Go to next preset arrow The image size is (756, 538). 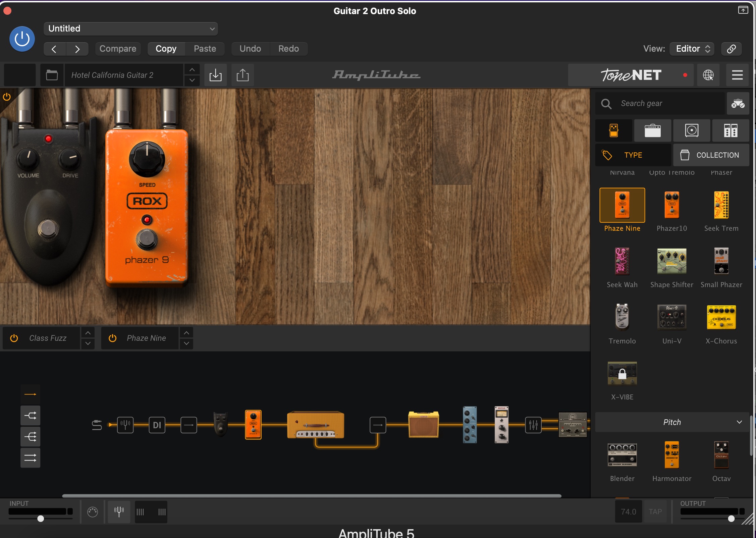point(77,49)
